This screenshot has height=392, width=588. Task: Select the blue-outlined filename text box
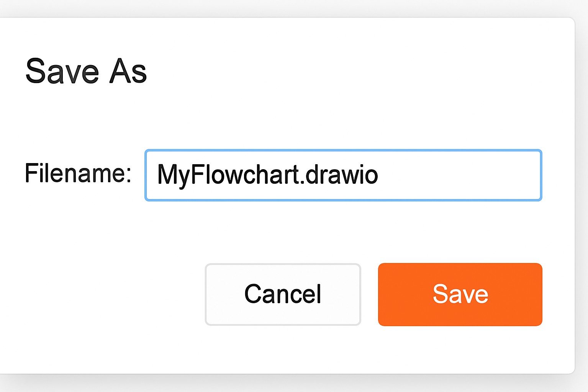click(343, 175)
